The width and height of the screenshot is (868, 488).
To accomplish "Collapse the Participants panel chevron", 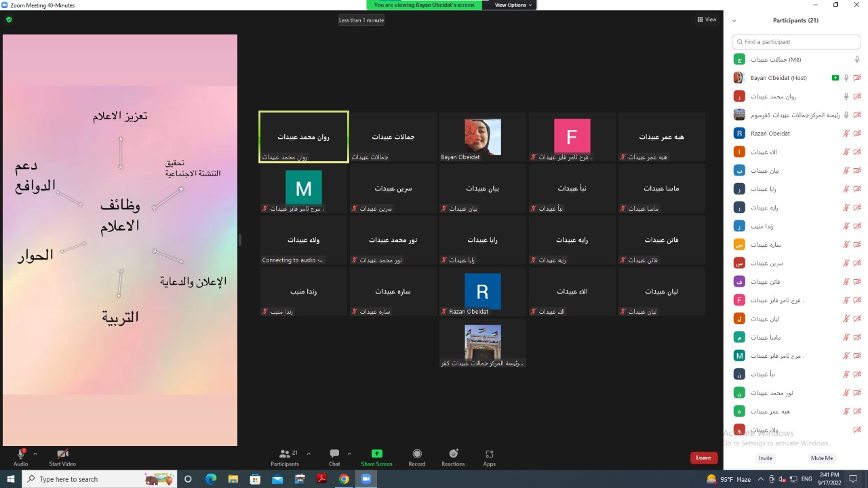I will point(734,21).
